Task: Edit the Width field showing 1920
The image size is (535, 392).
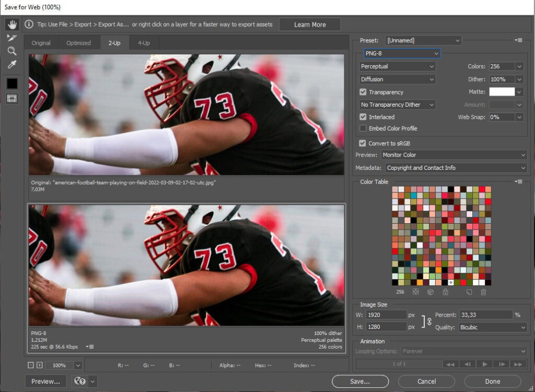Action: (x=386, y=315)
